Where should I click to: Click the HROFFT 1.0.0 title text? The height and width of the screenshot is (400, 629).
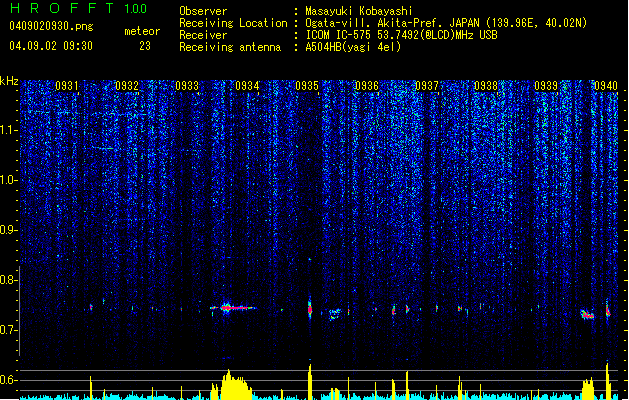78,8
